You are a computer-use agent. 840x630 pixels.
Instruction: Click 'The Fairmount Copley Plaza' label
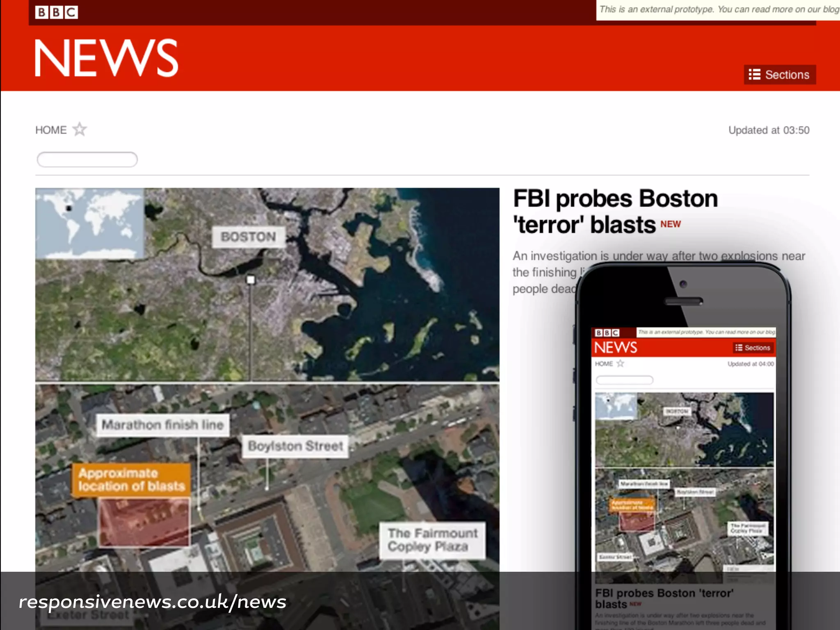(x=433, y=540)
